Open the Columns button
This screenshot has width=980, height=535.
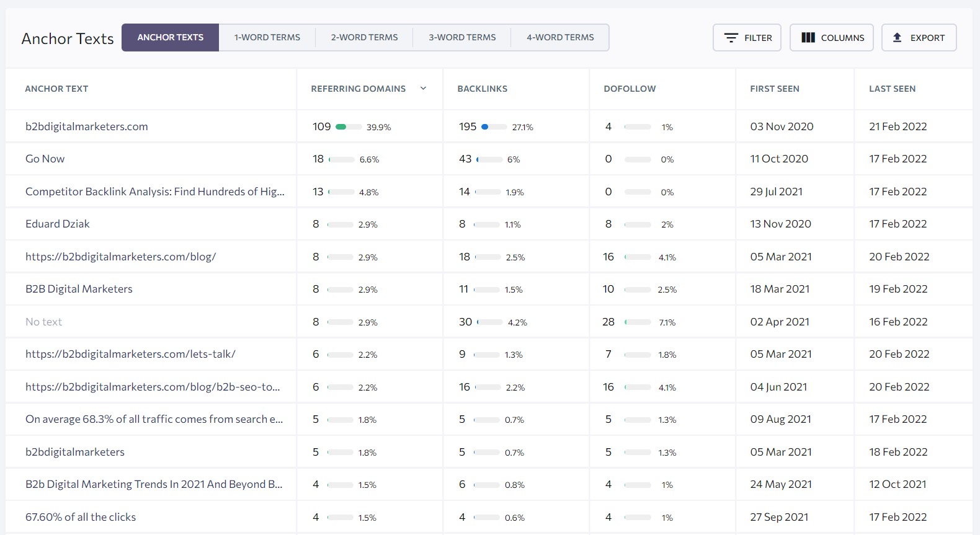click(832, 37)
